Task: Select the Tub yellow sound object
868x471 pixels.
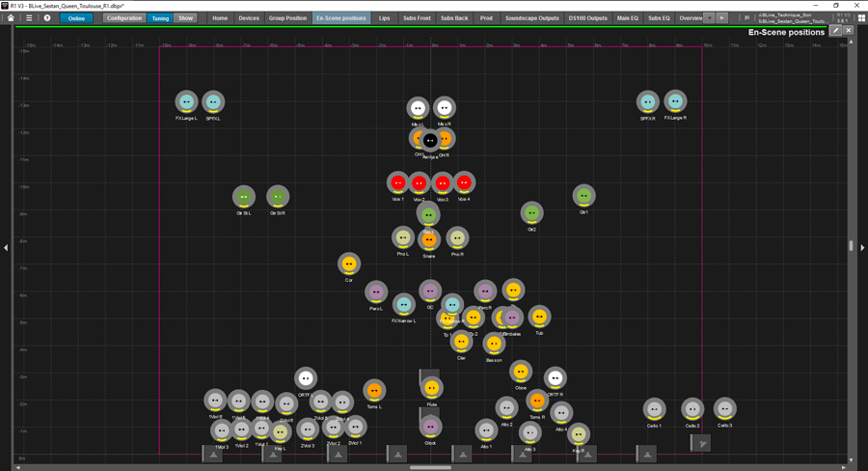Action: coord(539,317)
